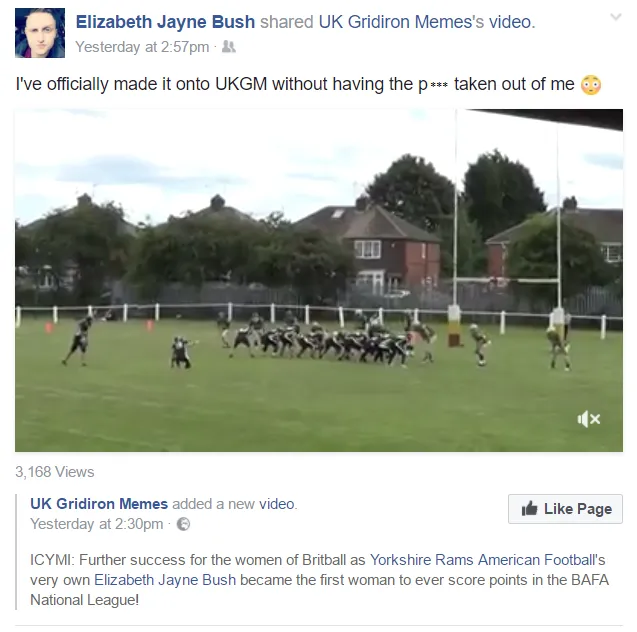Play the shared football video

click(319, 280)
